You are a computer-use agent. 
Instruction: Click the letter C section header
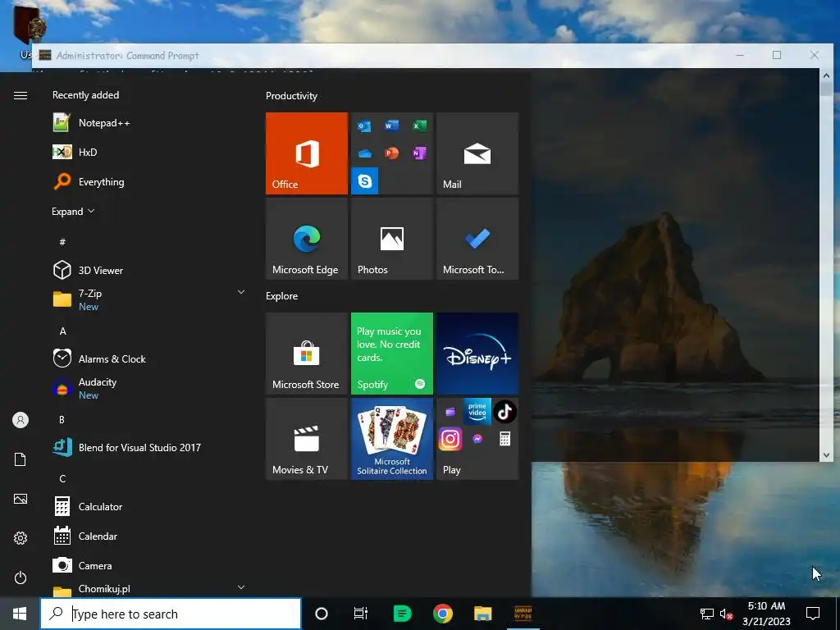(x=62, y=478)
